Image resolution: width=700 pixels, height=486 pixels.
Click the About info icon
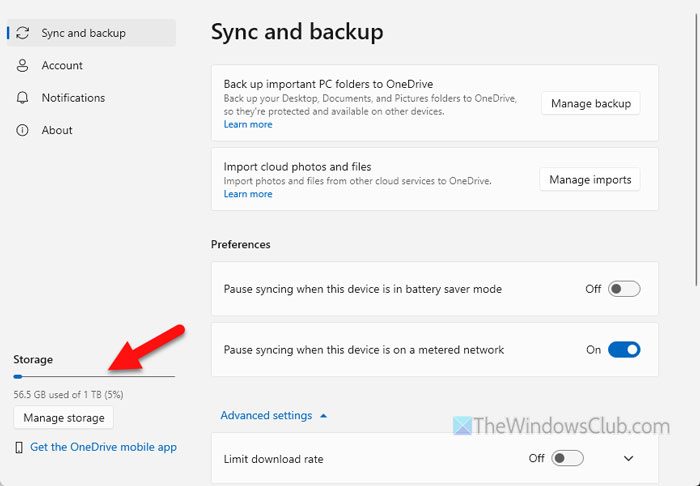pyautogui.click(x=23, y=130)
